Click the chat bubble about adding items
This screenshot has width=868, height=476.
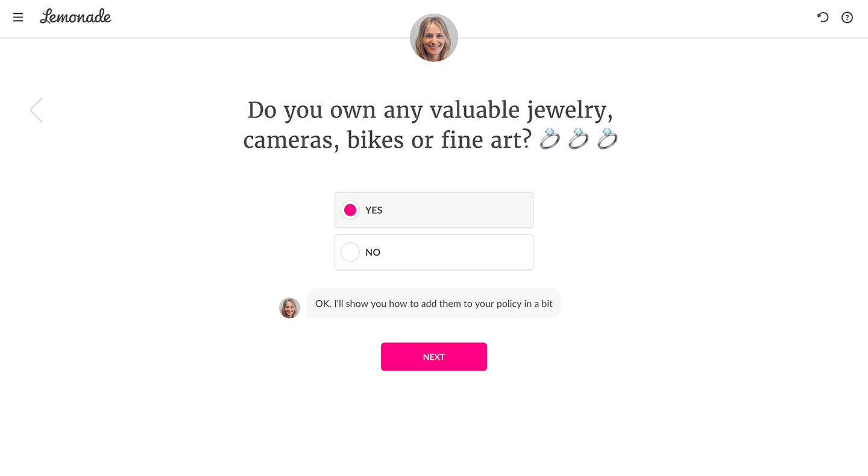[433, 303]
